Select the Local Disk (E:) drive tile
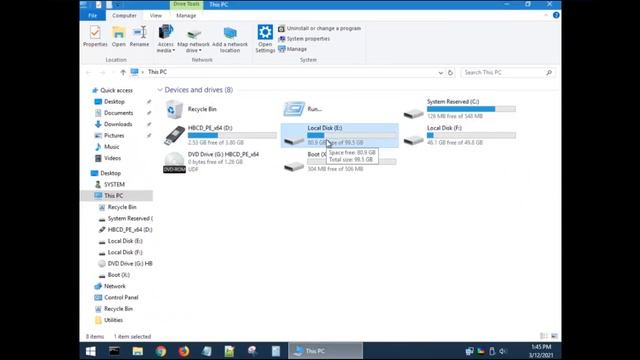This screenshot has width=640, height=360. point(340,135)
